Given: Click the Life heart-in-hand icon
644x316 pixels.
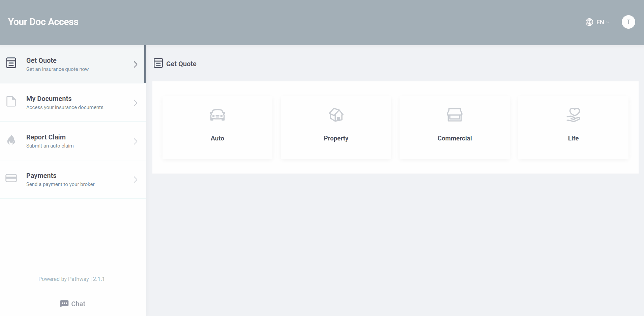Looking at the screenshot, I should pos(573,115).
